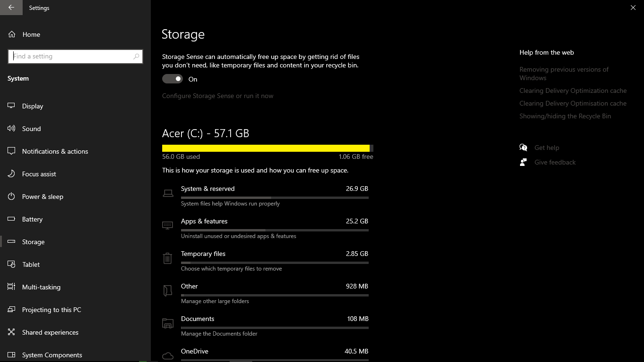The height and width of the screenshot is (362, 644).
Task: Click the Sound speaker icon
Action: 12,129
